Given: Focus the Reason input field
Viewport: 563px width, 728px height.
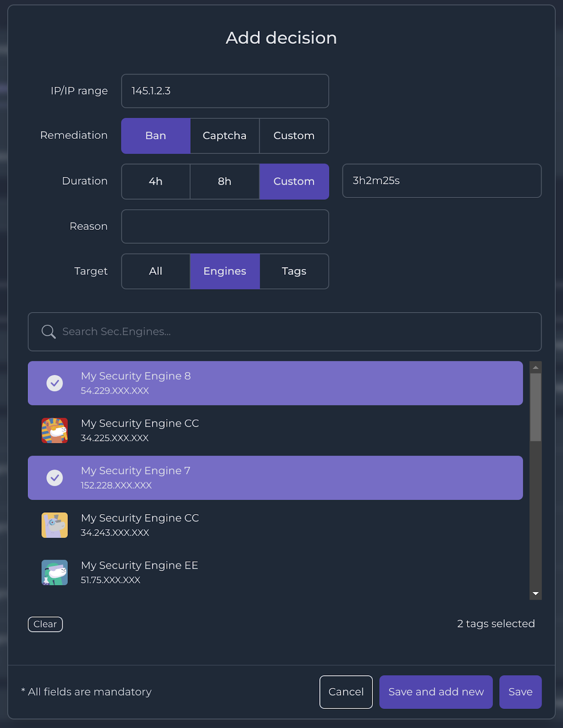Looking at the screenshot, I should click(x=225, y=227).
